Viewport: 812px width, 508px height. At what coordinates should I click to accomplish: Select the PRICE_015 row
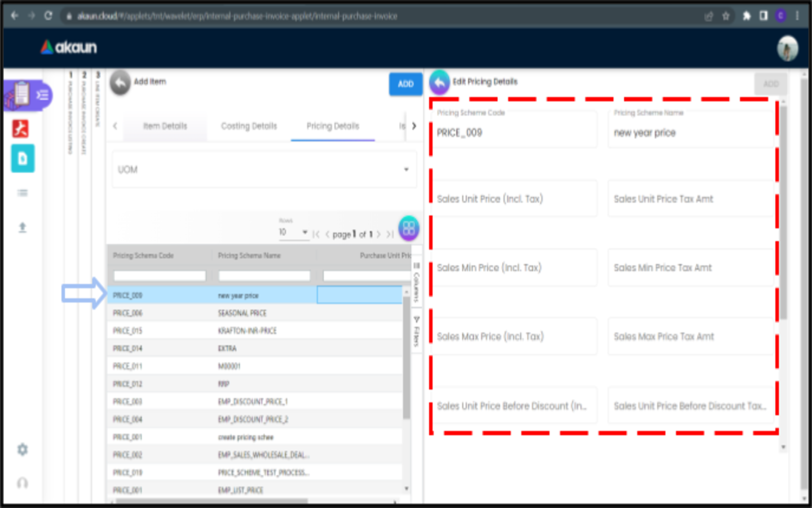point(255,331)
